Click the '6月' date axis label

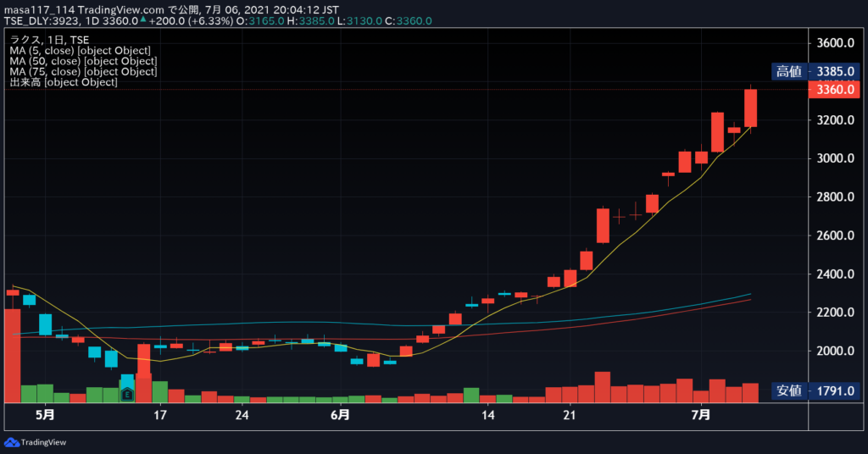(x=340, y=414)
